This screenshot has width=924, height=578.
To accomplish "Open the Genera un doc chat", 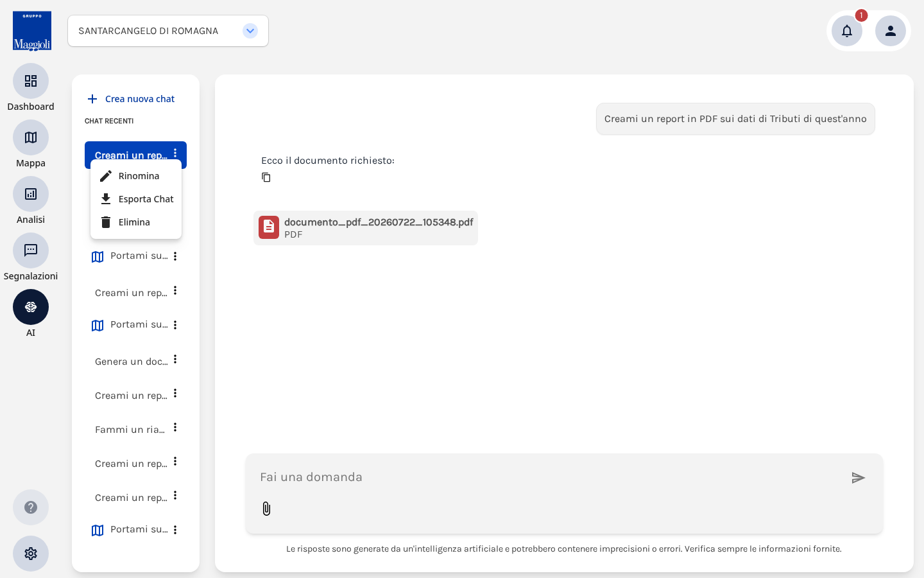I will click(131, 362).
